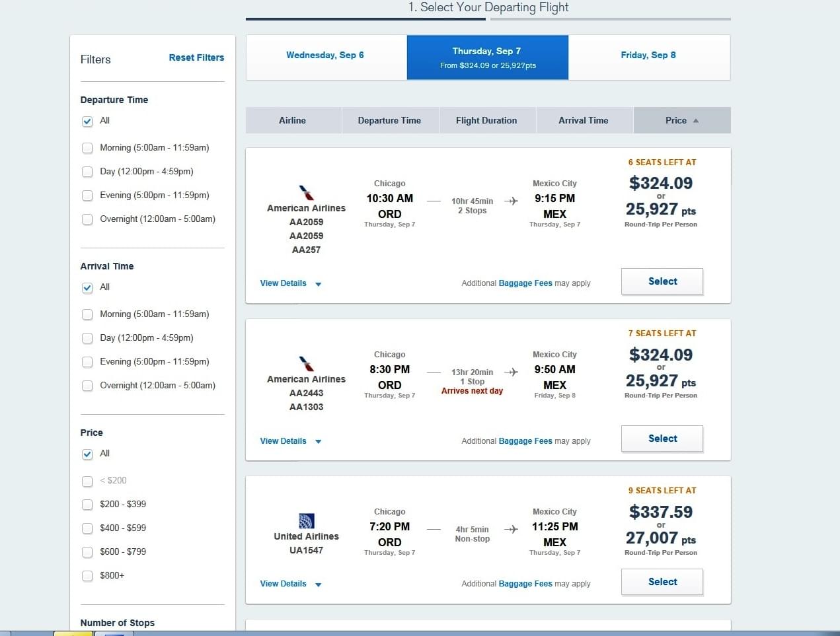Screen dimensions: 840x636
Task: Select the Thursday, Sep 7 date tab
Action: coord(488,57)
